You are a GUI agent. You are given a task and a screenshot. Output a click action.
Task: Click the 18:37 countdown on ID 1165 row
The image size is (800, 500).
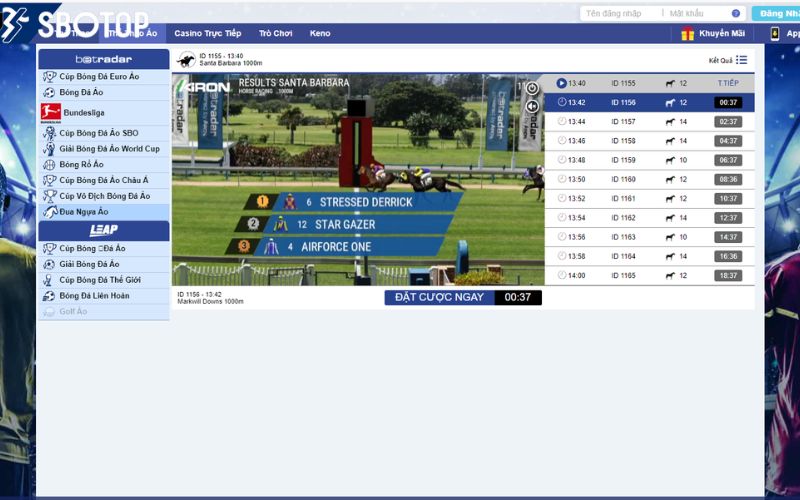(x=728, y=276)
